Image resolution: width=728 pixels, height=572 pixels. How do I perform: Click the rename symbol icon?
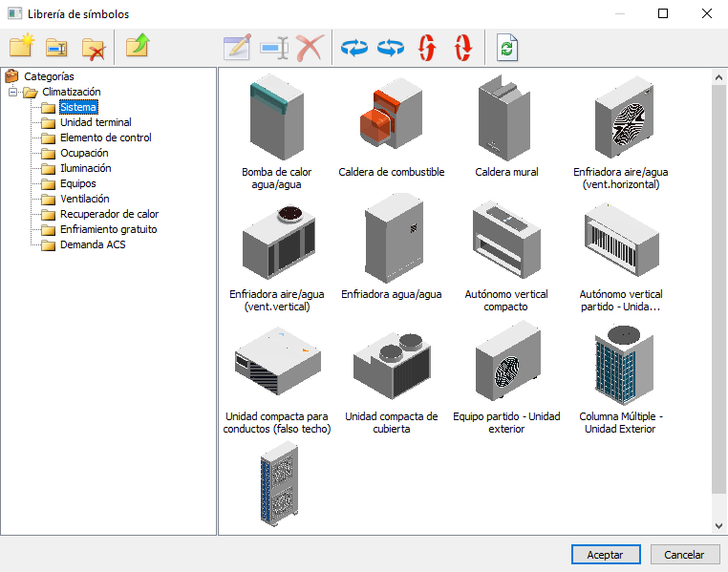pyautogui.click(x=274, y=48)
